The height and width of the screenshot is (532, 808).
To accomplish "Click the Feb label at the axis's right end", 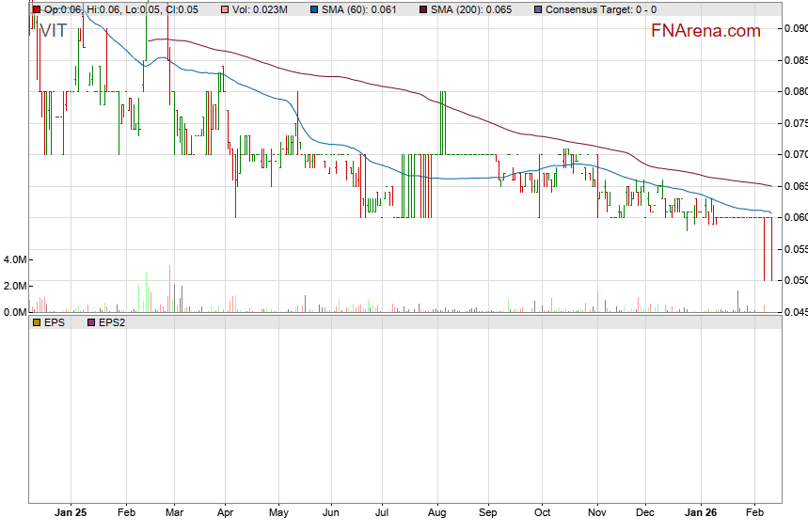I will [x=754, y=514].
